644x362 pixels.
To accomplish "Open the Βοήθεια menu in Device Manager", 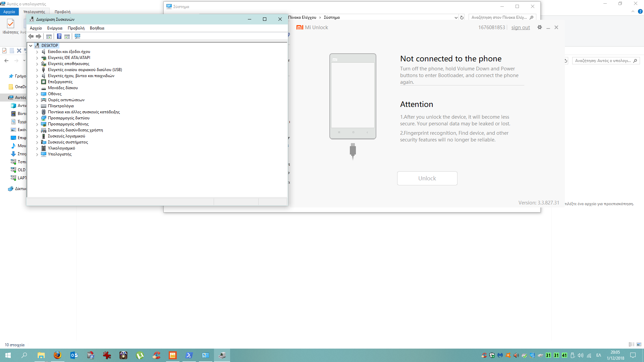I will 97,28.
